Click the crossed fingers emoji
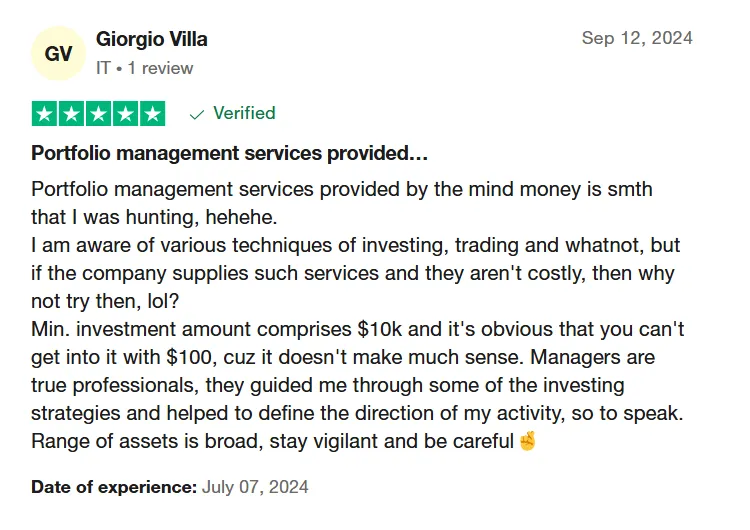 click(x=527, y=441)
